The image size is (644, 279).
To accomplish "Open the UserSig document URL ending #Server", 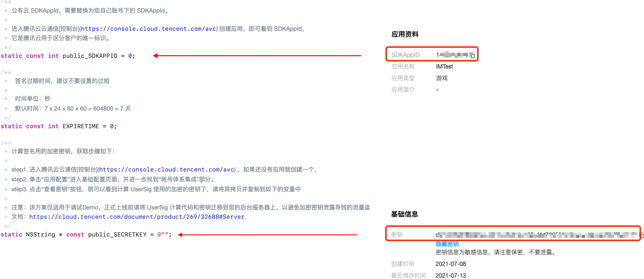I will coord(137,217).
